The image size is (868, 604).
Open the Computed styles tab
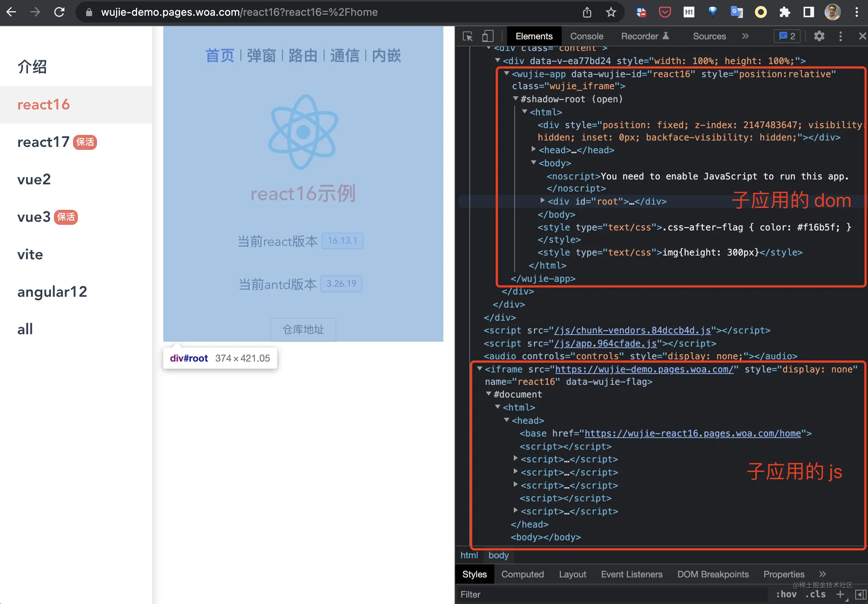(x=522, y=574)
